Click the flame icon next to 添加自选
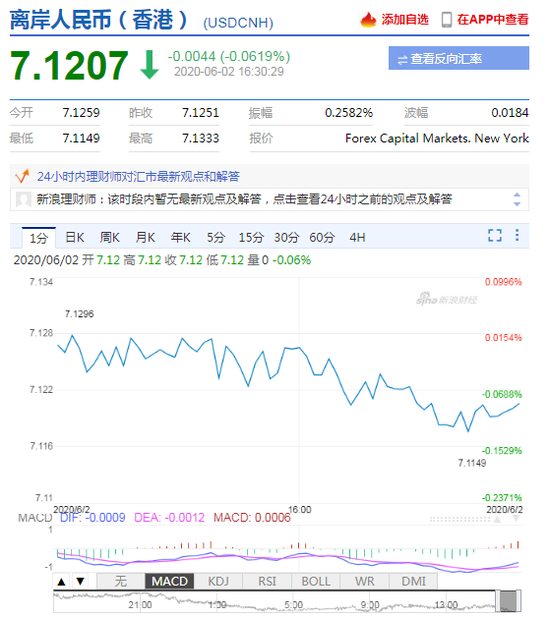 pyautogui.click(x=368, y=20)
